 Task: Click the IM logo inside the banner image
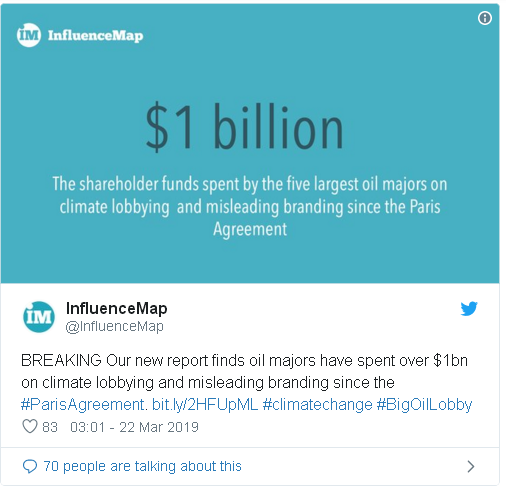coord(29,35)
